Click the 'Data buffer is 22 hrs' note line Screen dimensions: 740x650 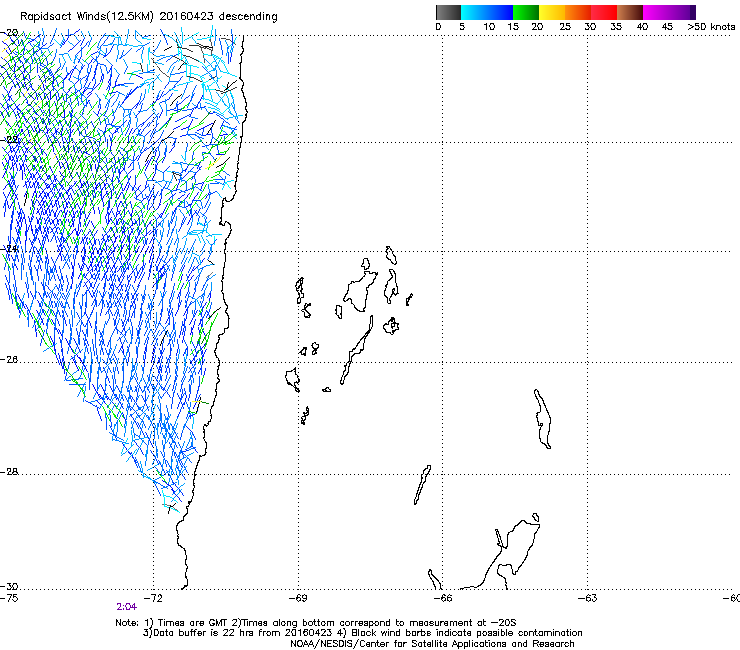362,633
